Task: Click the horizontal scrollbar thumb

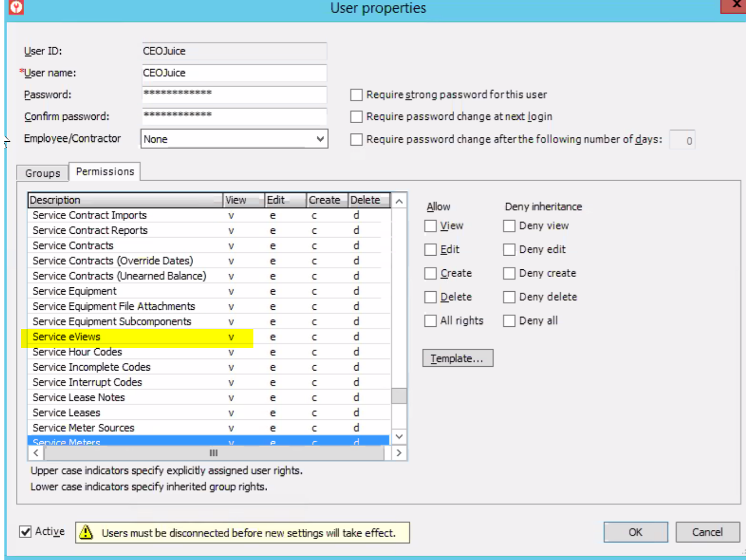Action: pyautogui.click(x=214, y=453)
